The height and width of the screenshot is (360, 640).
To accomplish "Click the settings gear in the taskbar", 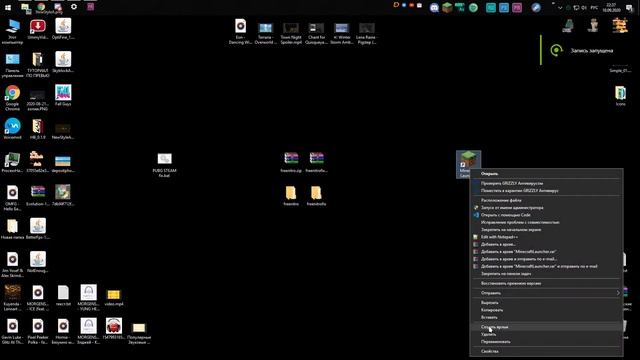I will [x=73, y=7].
